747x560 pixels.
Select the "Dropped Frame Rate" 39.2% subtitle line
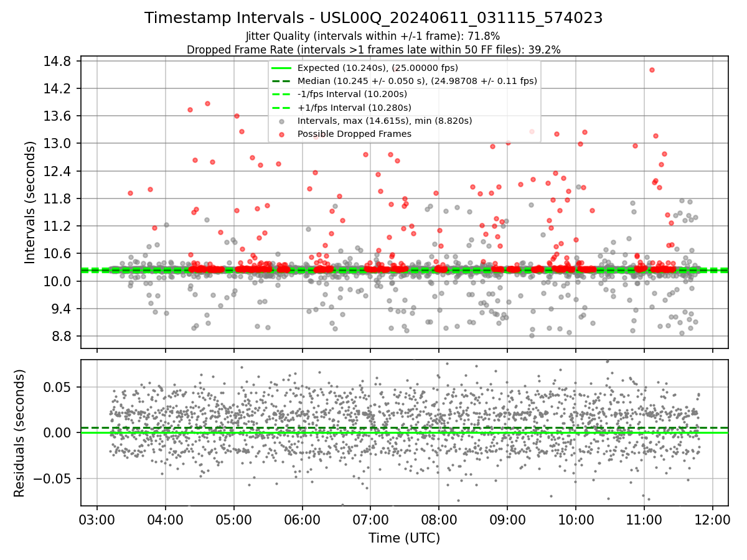pyautogui.click(x=374, y=50)
